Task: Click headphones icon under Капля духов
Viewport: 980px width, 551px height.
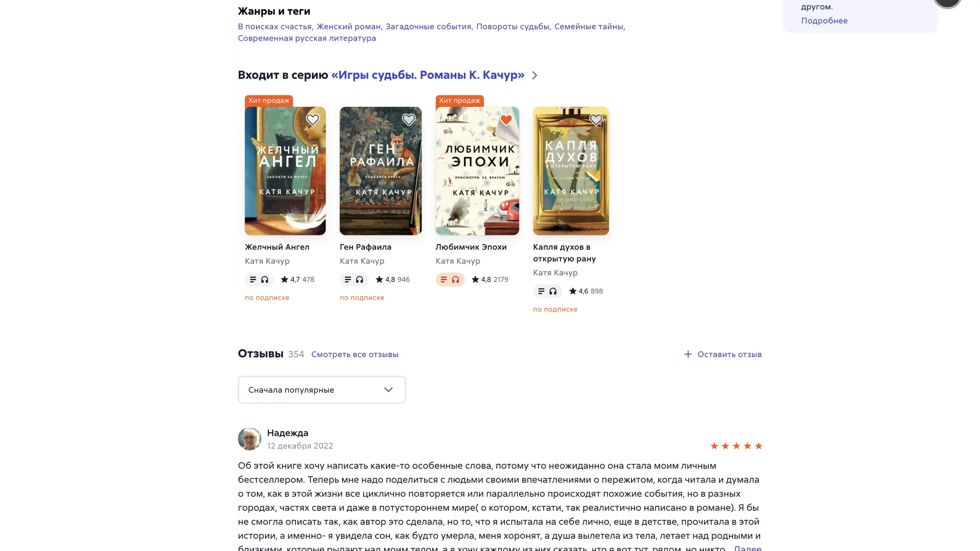Action: pyautogui.click(x=553, y=291)
